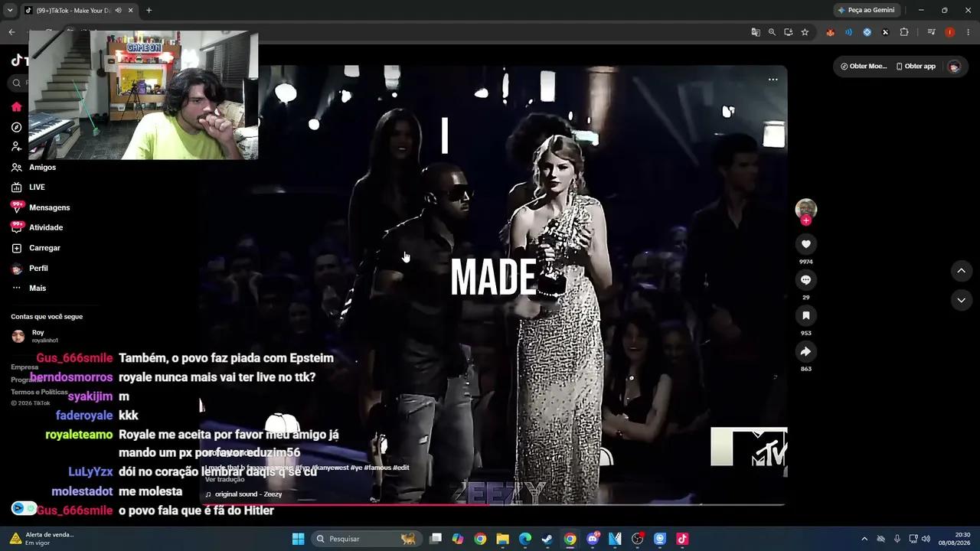Click the zoom magnifier icon in address bar

(772, 32)
